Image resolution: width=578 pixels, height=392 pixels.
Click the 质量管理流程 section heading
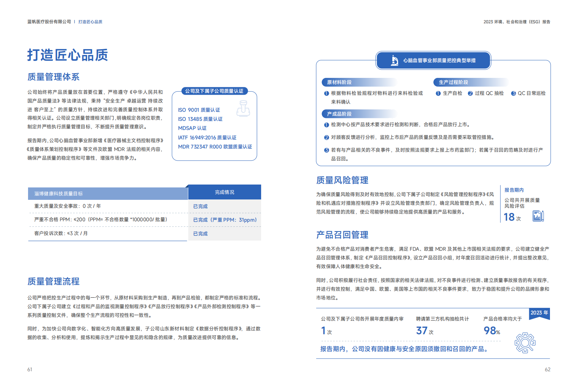coord(54,281)
